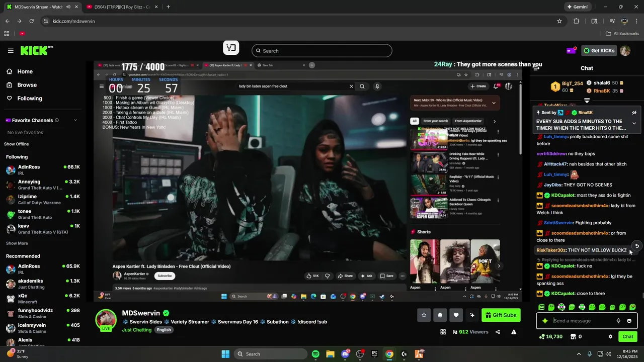Click the Kick search field
The height and width of the screenshot is (362, 644).
pyautogui.click(x=321, y=51)
